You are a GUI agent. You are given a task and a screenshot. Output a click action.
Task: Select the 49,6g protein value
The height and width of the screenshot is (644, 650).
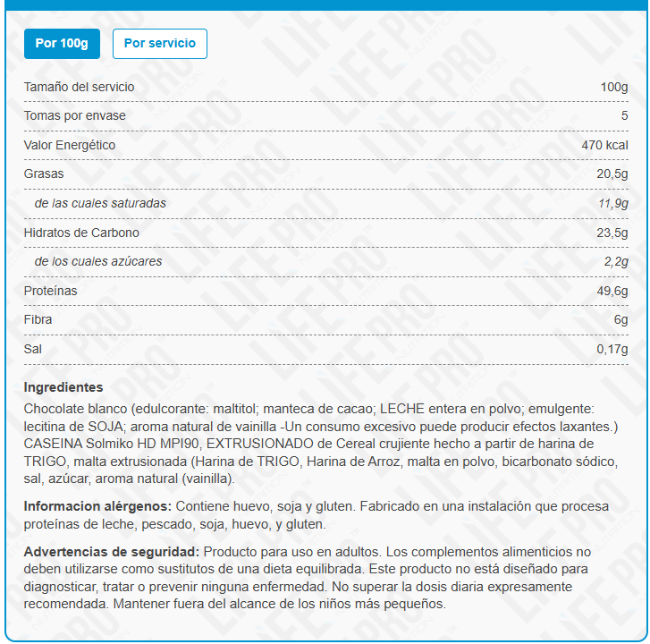pyautogui.click(x=612, y=291)
